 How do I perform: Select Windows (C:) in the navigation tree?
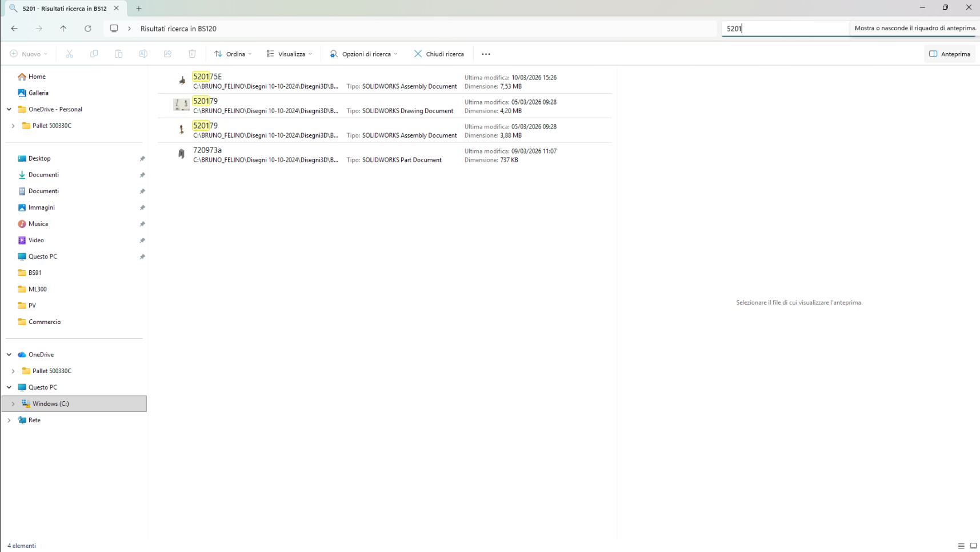tap(74, 404)
